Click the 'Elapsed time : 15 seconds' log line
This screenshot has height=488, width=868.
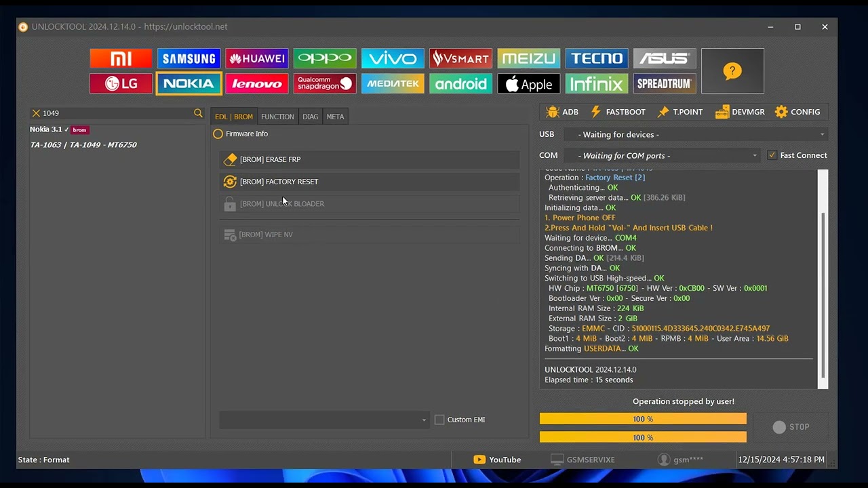(x=589, y=380)
